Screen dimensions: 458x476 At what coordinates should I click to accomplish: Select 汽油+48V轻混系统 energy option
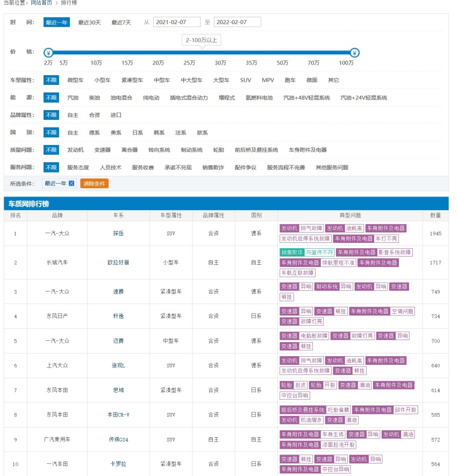point(306,98)
